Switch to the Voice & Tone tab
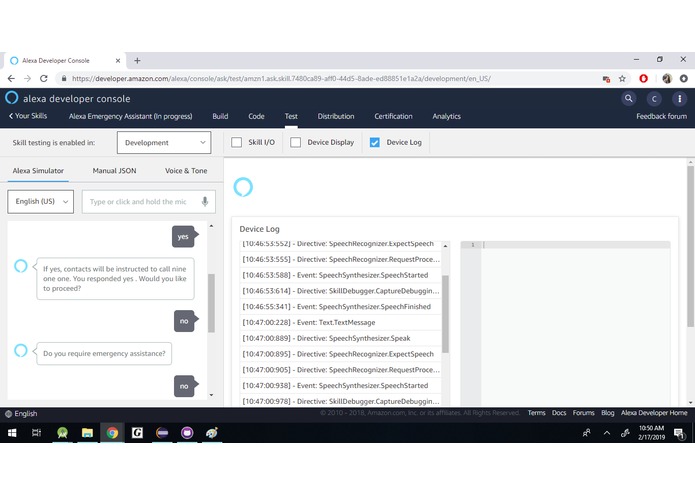The image size is (695, 494). pos(186,171)
